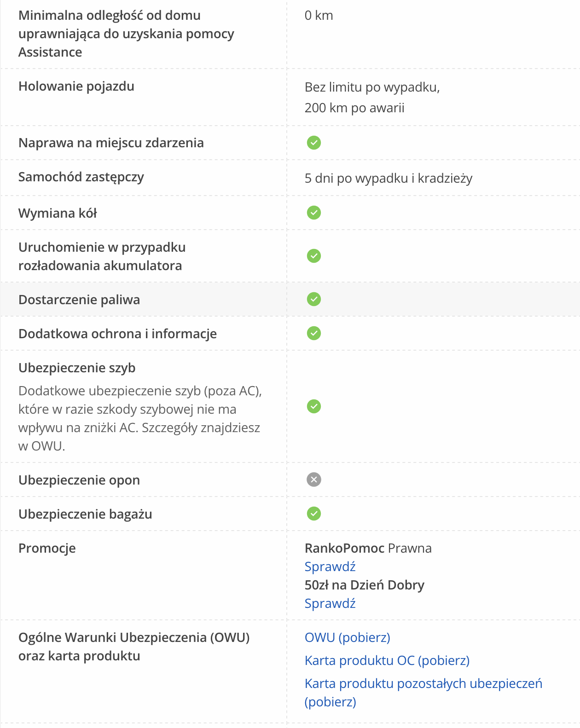This screenshot has width=580, height=728.
Task: Click the 5 dni po wypadku i kradzieży text
Action: [389, 178]
